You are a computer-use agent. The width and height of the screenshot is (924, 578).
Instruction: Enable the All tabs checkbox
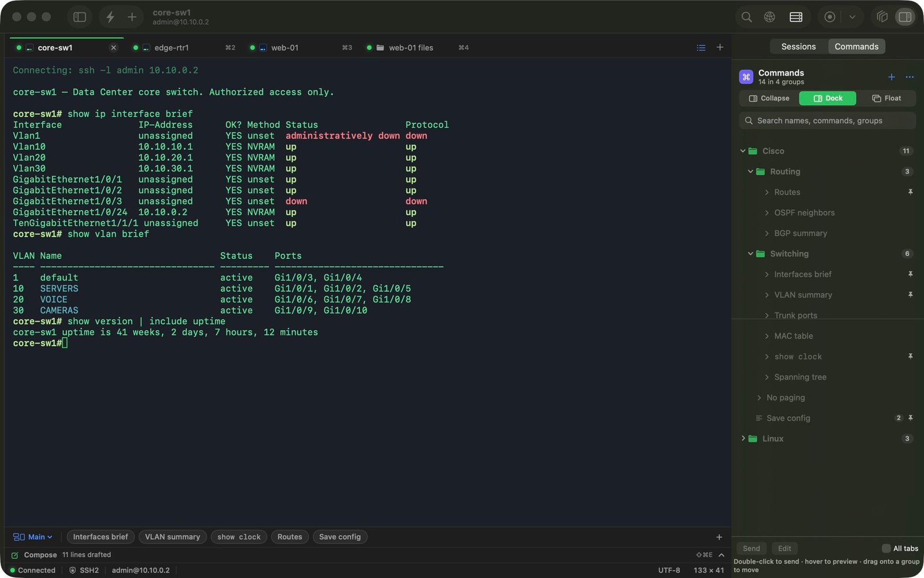coord(886,549)
